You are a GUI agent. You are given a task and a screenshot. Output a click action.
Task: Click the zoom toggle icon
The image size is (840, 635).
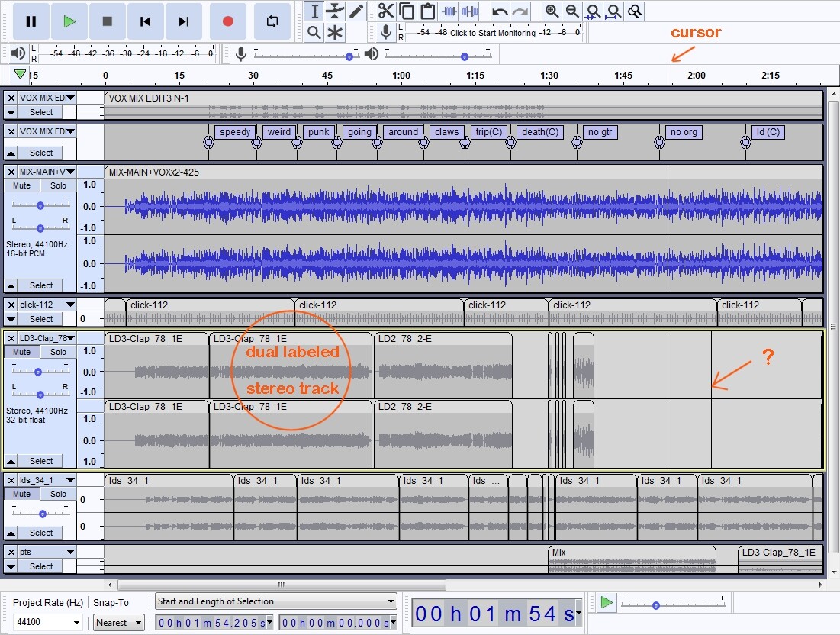point(635,11)
